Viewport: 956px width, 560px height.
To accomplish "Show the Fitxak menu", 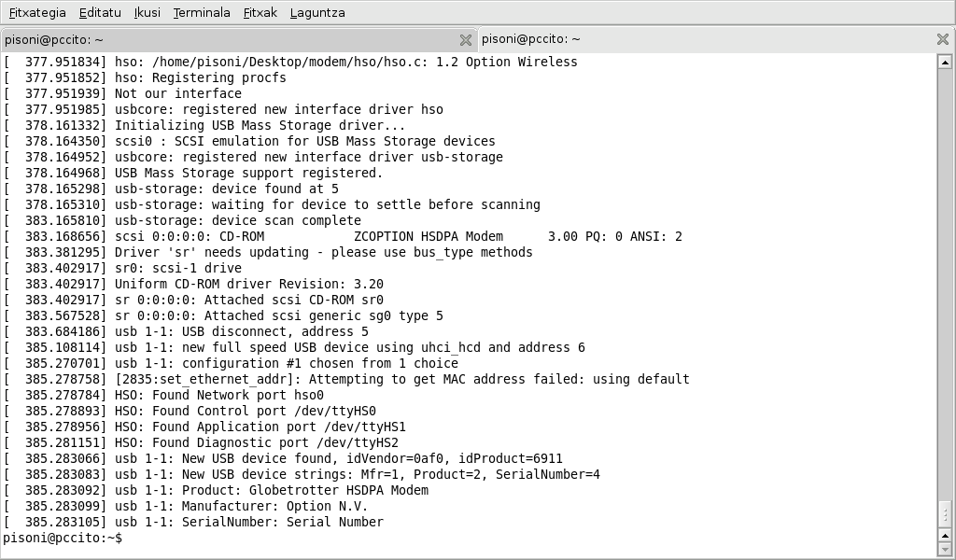I will click(x=260, y=13).
